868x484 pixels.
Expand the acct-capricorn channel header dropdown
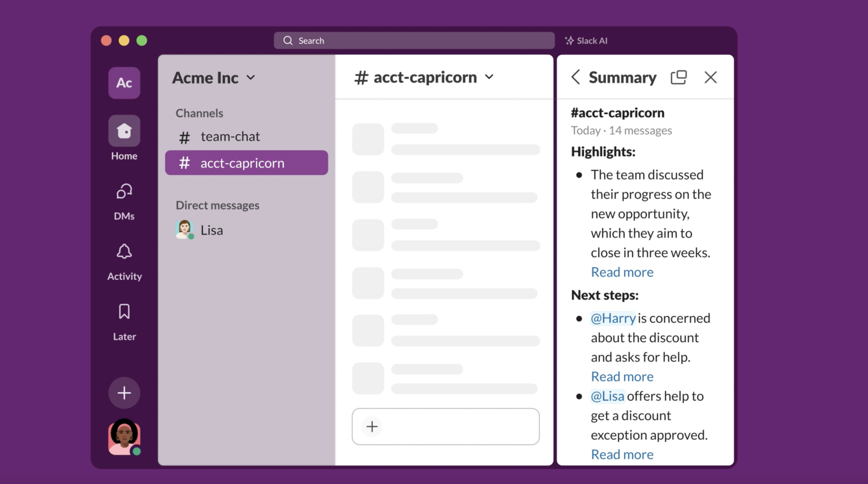point(489,77)
